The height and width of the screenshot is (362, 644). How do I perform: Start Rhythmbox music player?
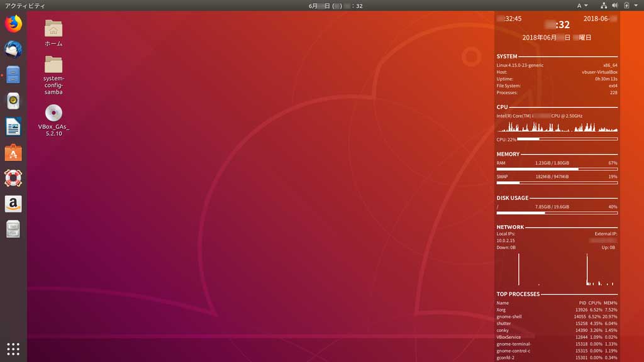13,101
